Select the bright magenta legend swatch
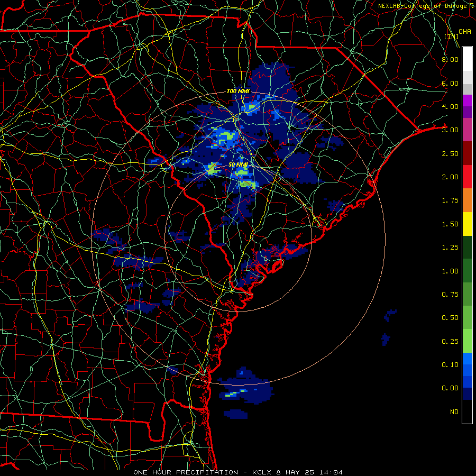The width and height of the screenshot is (476, 476). (467, 100)
